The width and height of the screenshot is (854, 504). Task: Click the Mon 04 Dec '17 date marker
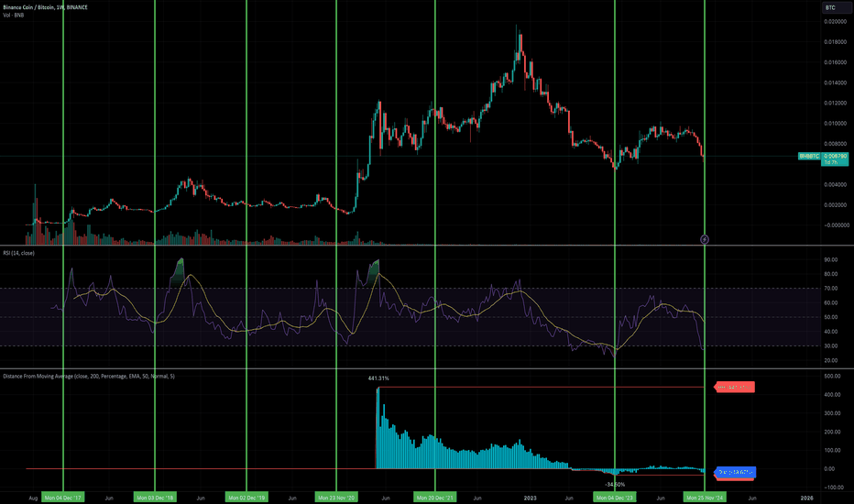[63, 498]
